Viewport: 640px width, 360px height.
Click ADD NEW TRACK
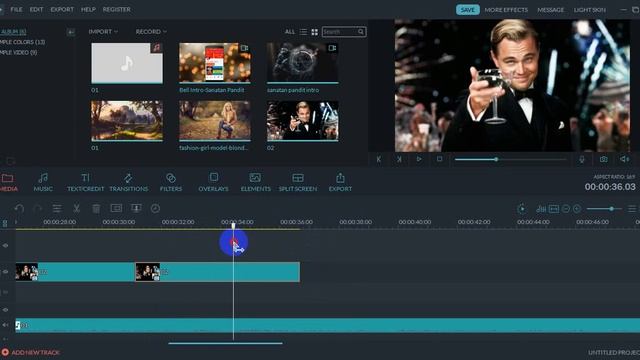(x=31, y=352)
